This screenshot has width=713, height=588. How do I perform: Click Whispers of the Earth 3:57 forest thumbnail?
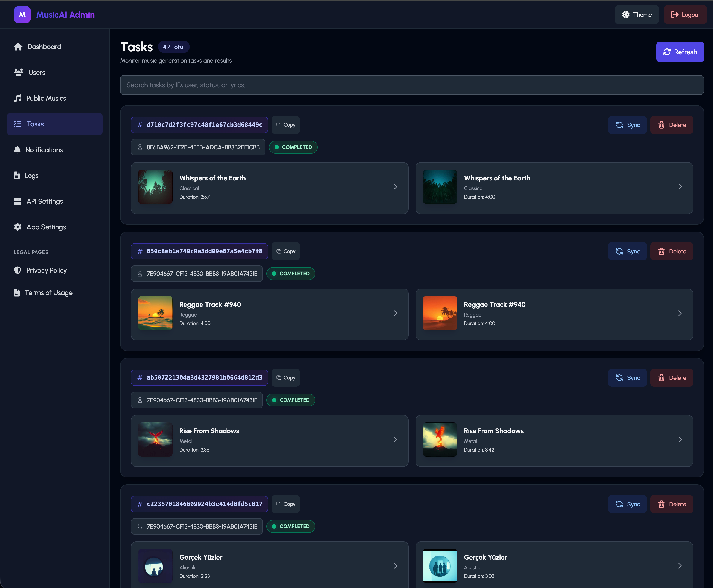[155, 187]
